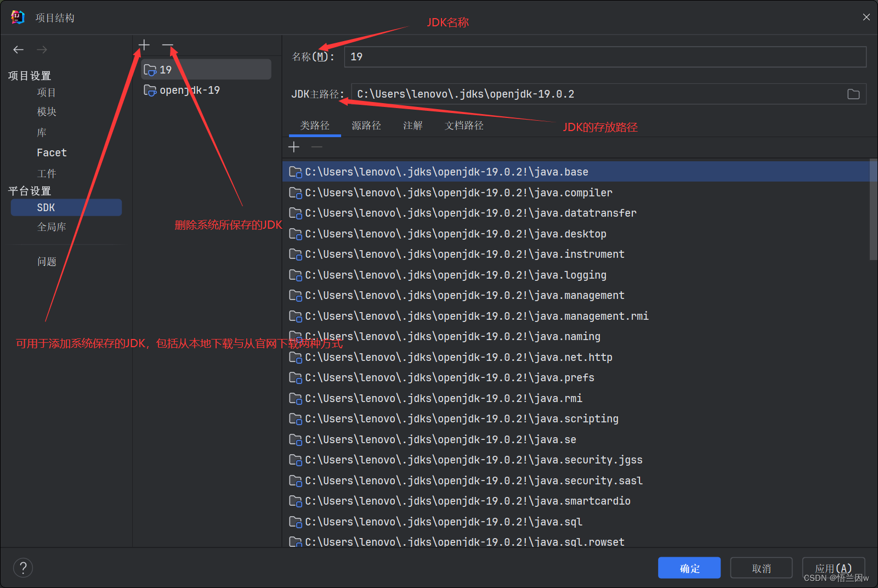This screenshot has height=588, width=878.
Task: Cancel the dialog with 取消
Action: (x=761, y=568)
